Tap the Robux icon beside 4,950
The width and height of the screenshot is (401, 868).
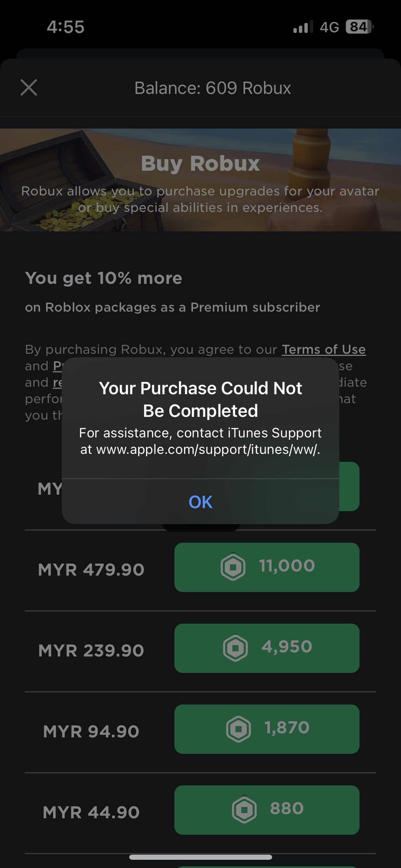[235, 648]
